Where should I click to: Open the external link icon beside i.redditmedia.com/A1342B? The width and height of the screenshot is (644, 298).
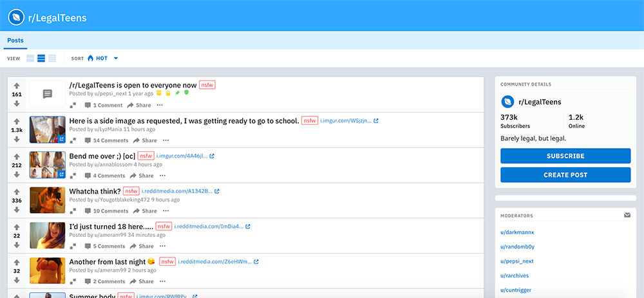217,191
